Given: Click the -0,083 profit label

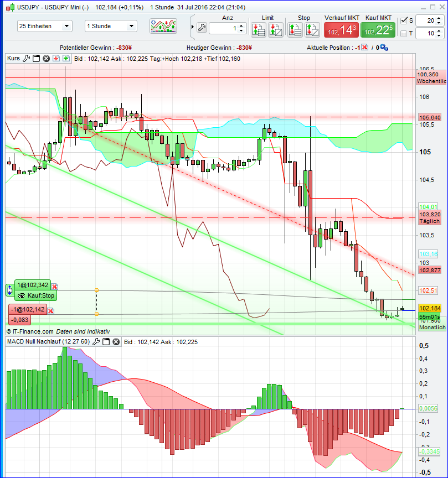Looking at the screenshot, I should [x=20, y=320].
